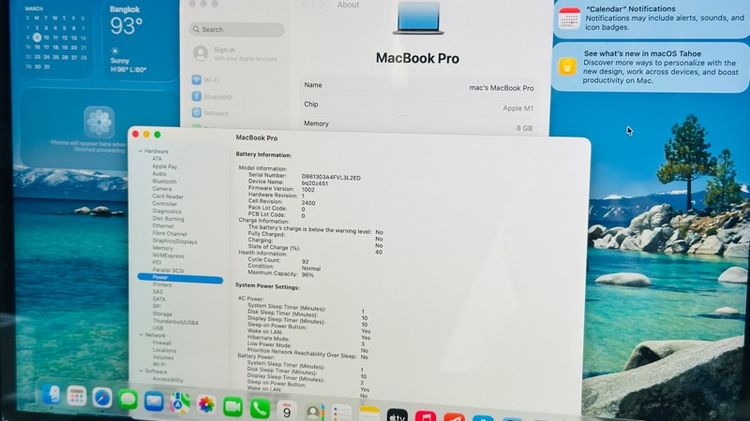
Task: Select the highlighted Power item
Action: [180, 277]
